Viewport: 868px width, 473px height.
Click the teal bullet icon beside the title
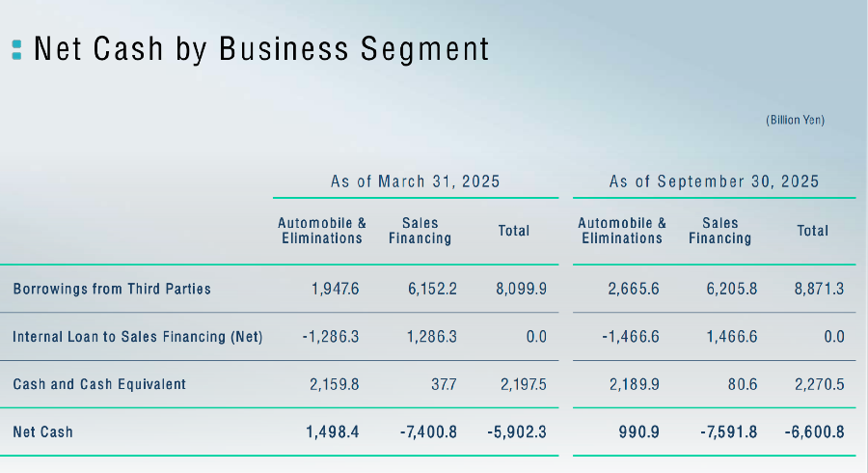(16, 49)
